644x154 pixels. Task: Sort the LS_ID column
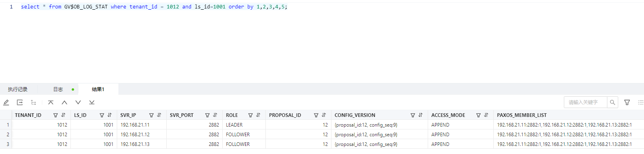pos(110,115)
